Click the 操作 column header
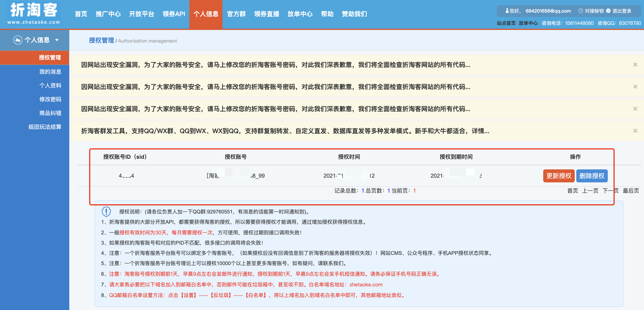 575,157
